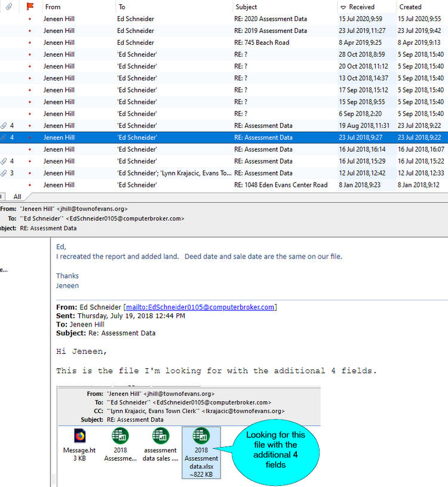Select the RE: ? email received 20 Oct 2018

[x=224, y=66]
